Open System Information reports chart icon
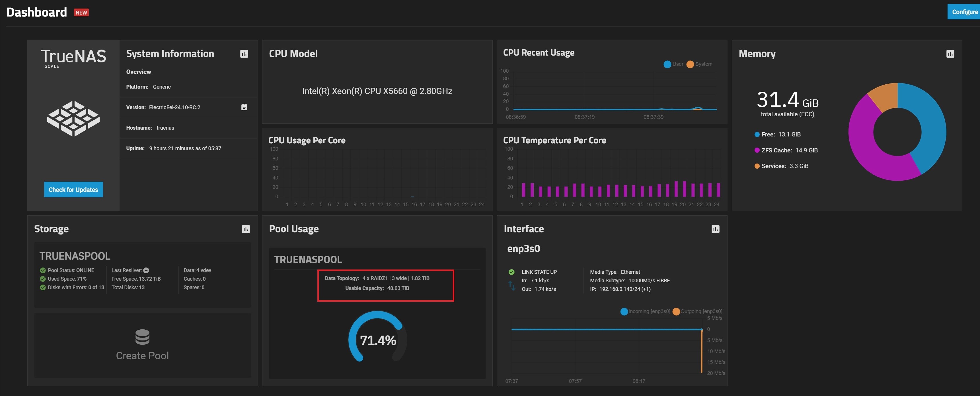Screen dimensions: 980x396 244,54
